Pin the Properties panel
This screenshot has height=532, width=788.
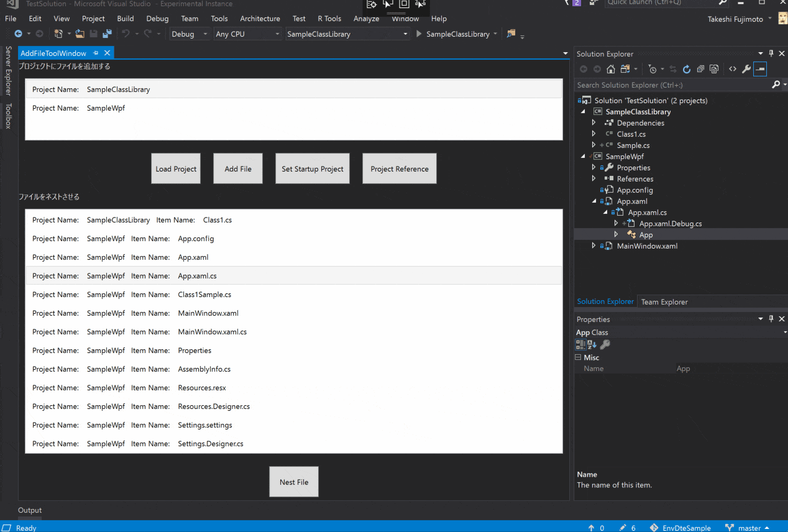click(x=771, y=319)
